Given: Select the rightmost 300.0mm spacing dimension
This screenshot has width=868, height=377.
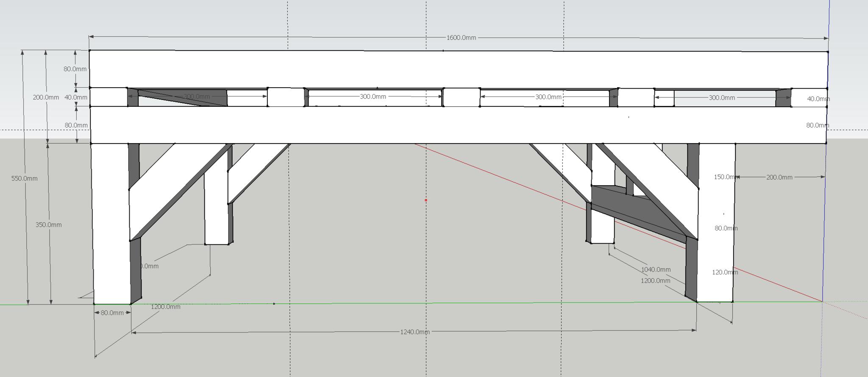Looking at the screenshot, I should tap(721, 98).
